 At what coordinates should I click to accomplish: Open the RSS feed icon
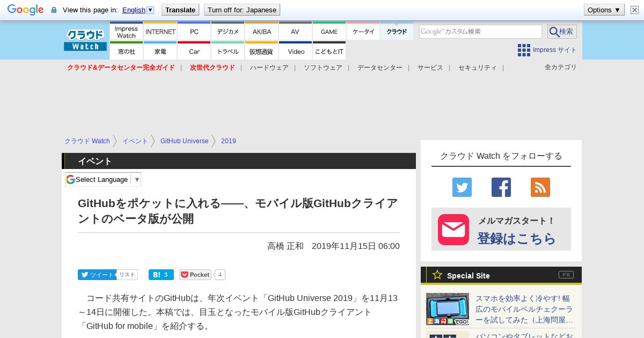540,187
